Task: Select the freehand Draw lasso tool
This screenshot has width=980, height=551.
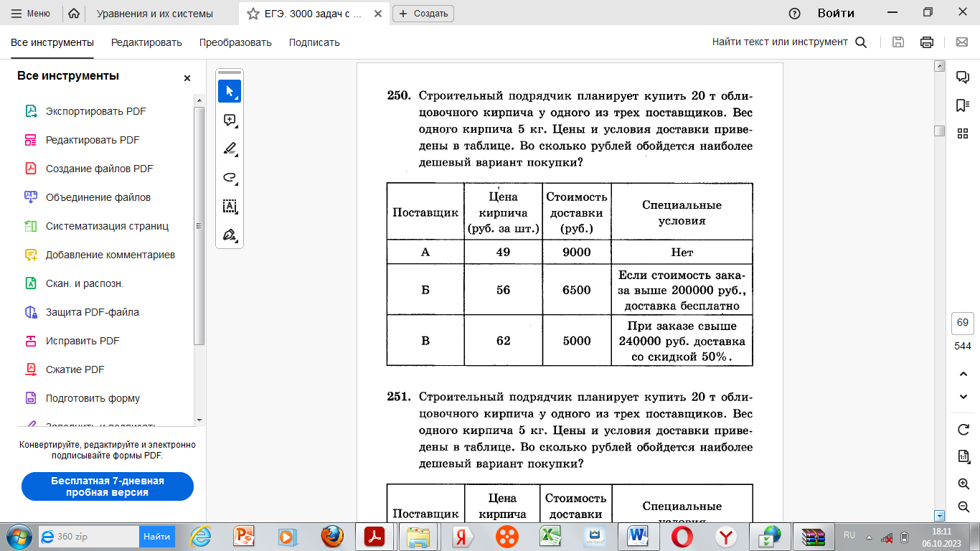Action: 230,177
